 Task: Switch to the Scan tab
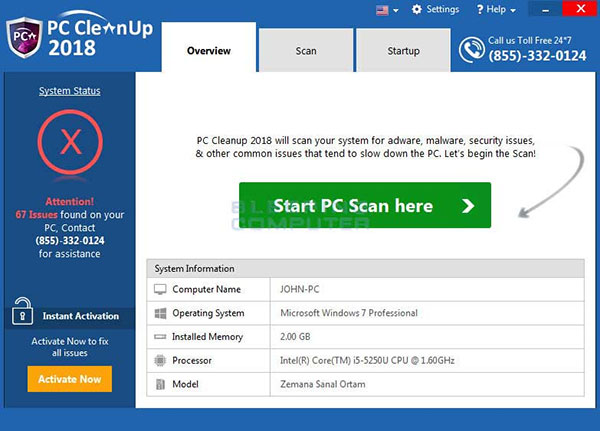(306, 51)
